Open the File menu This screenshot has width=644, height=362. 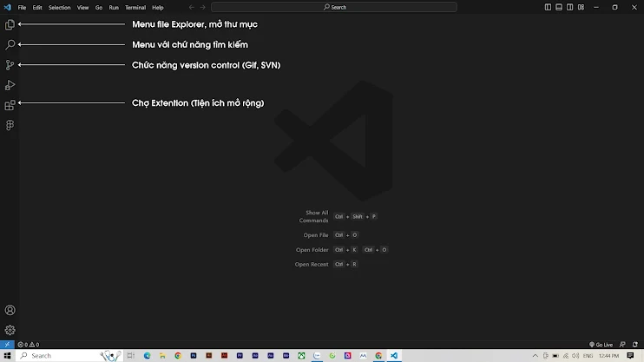[22, 8]
